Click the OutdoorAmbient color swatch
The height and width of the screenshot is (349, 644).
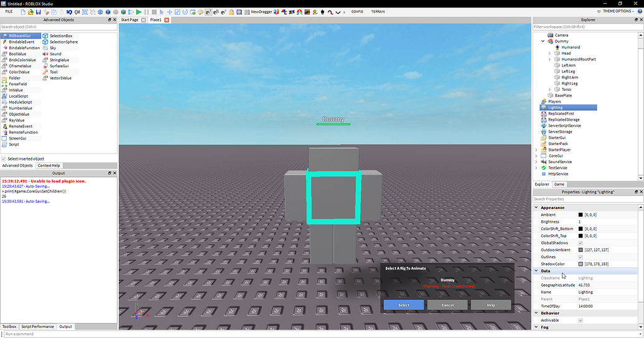(x=581, y=250)
